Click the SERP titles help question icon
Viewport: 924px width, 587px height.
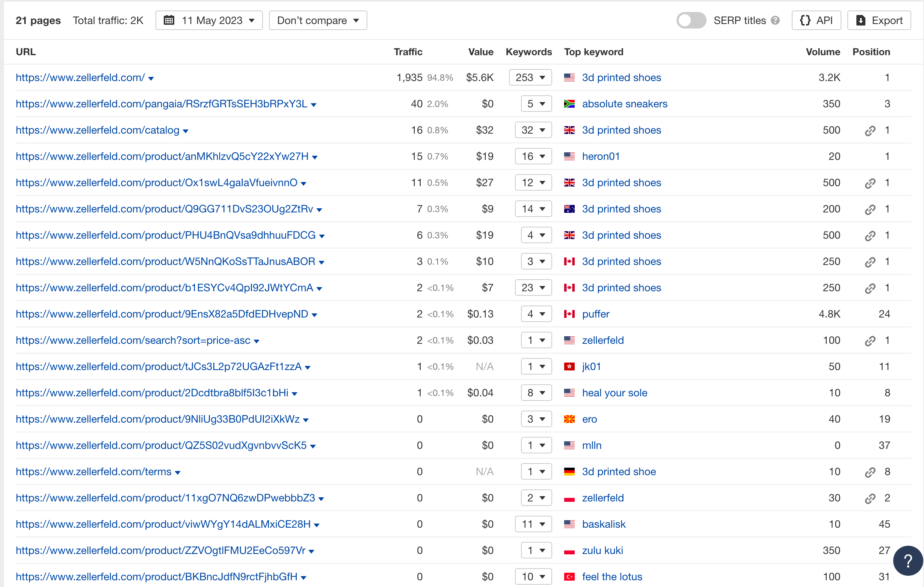[x=775, y=20]
